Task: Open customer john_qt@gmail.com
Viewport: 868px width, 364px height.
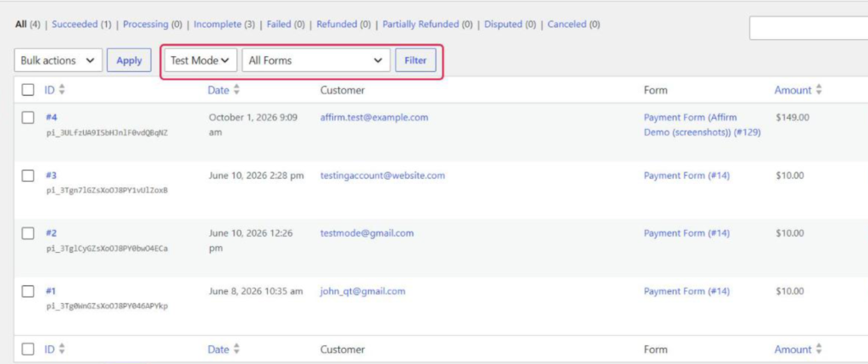Action: 363,291
